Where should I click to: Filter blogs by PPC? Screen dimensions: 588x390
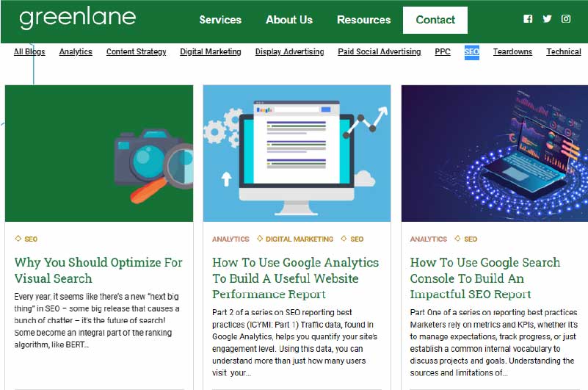coord(443,52)
